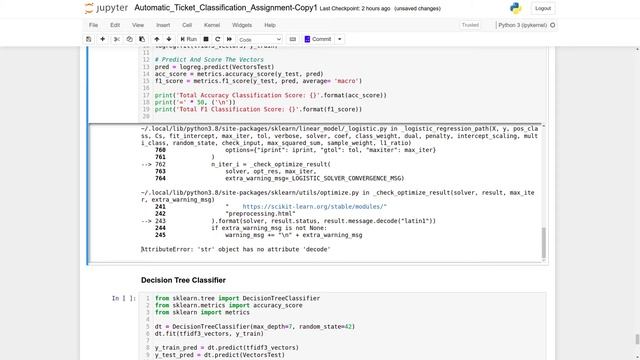Image resolution: width=640 pixels, height=360 pixels.
Task: Open the View menu
Action: pos(138,25)
